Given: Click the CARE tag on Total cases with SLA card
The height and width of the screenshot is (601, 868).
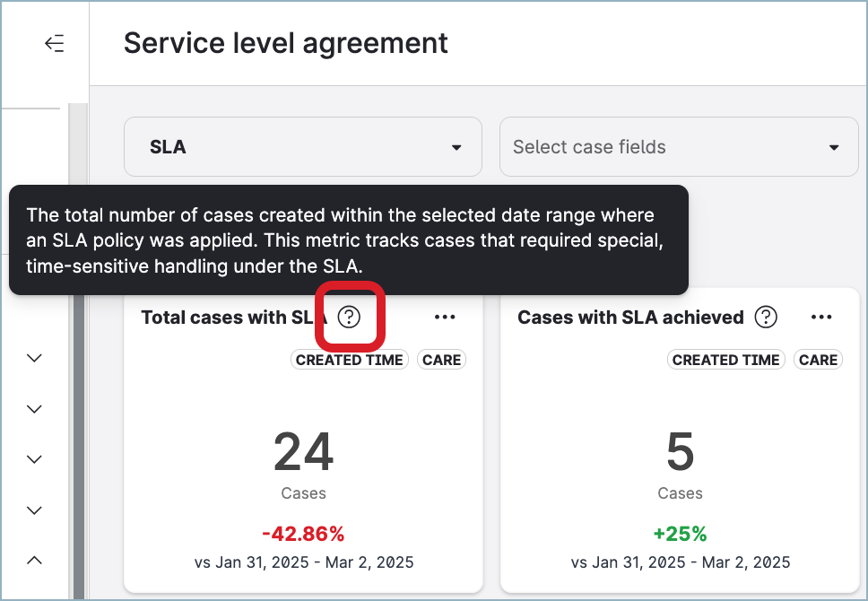Looking at the screenshot, I should (441, 360).
